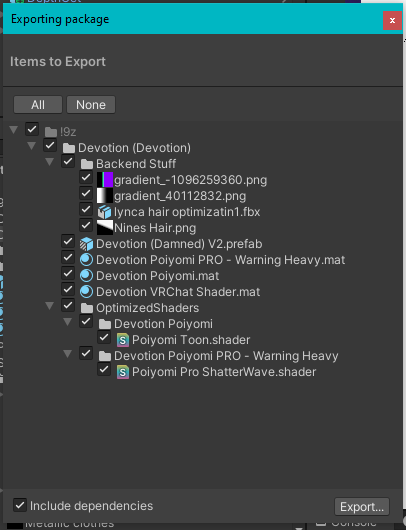Viewport: 406px width, 530px height.
Task: Select all items with All button
Action: point(38,105)
